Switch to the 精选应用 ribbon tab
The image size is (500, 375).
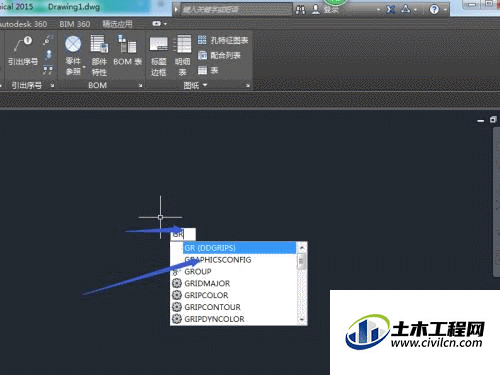coord(117,24)
